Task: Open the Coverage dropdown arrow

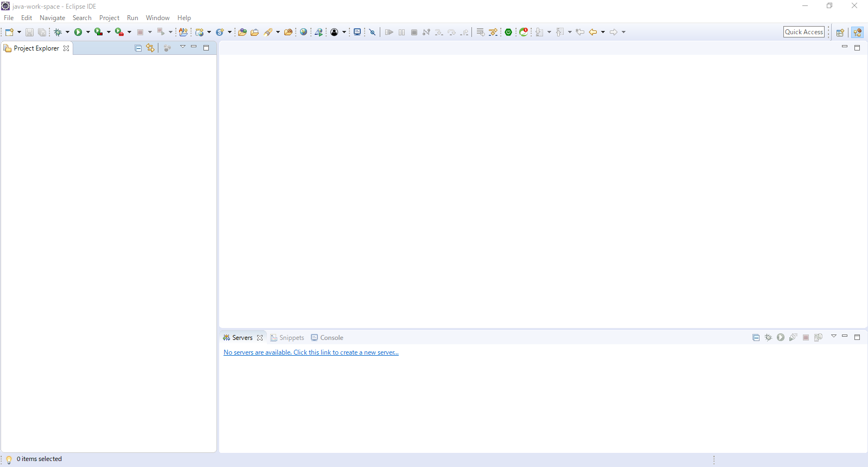Action: (x=108, y=32)
